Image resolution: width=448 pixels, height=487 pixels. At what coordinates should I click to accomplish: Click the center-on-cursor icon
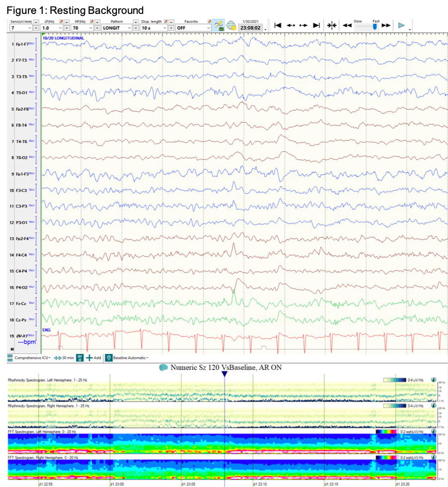coord(332,25)
